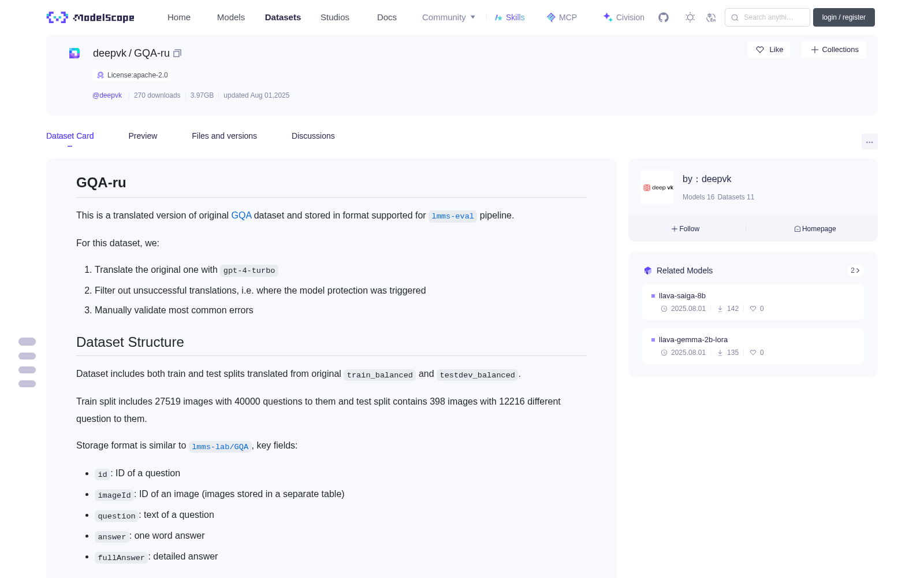Open the llava-gemma-2b-lora model card
Viewport: 924px width, 578px height.
753,346
